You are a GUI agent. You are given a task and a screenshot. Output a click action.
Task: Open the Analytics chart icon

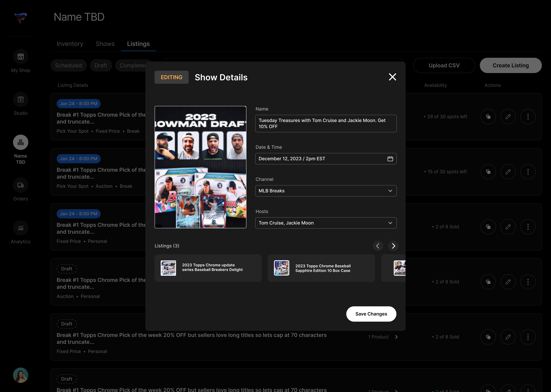21,228
